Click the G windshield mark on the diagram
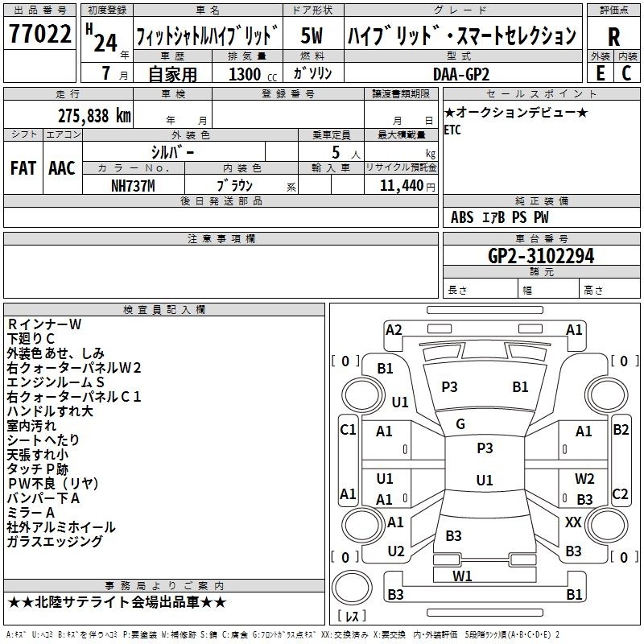This screenshot has width=644, height=644. point(460,423)
